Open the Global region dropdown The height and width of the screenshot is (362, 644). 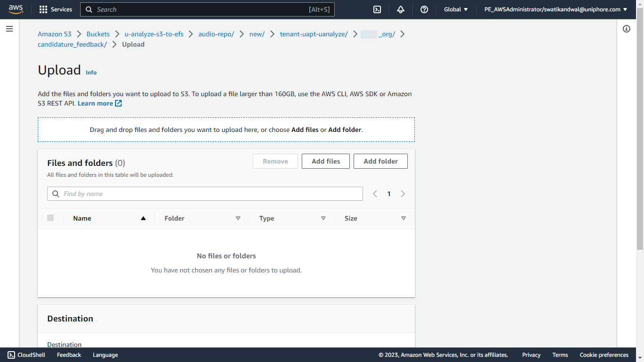coord(456,9)
